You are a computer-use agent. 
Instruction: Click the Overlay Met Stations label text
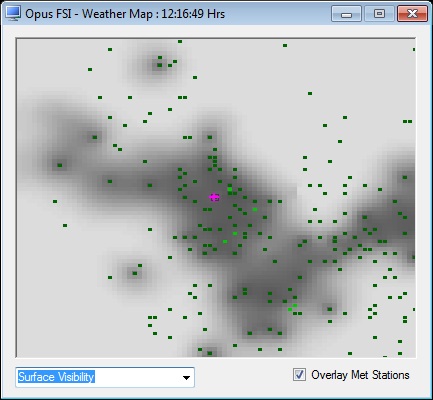360,375
